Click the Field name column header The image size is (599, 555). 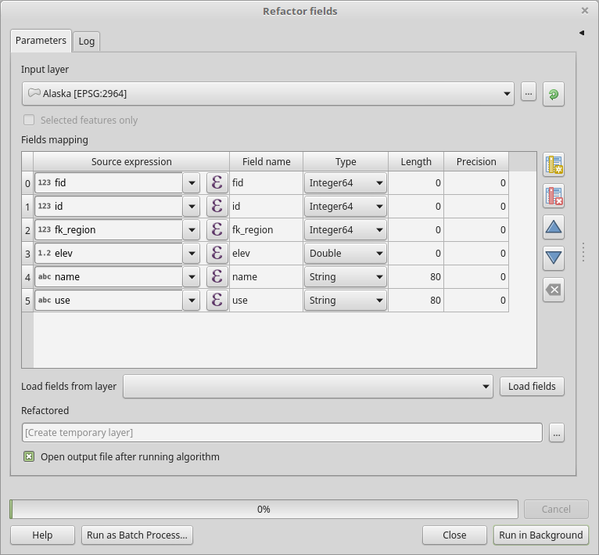(266, 162)
